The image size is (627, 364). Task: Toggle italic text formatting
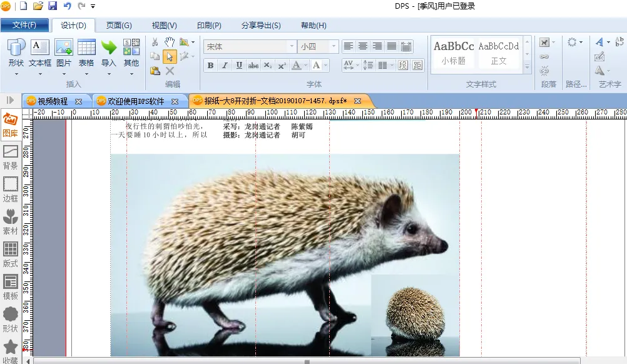(225, 66)
